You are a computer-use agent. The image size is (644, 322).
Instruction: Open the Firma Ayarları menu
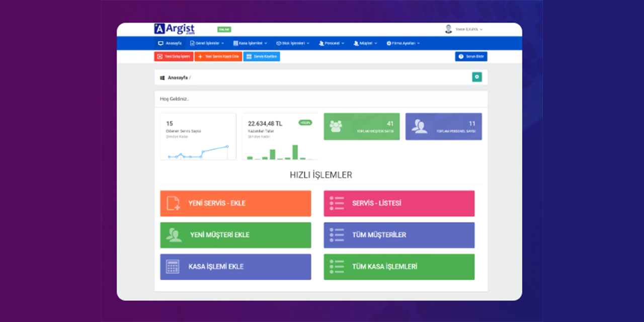coord(404,43)
